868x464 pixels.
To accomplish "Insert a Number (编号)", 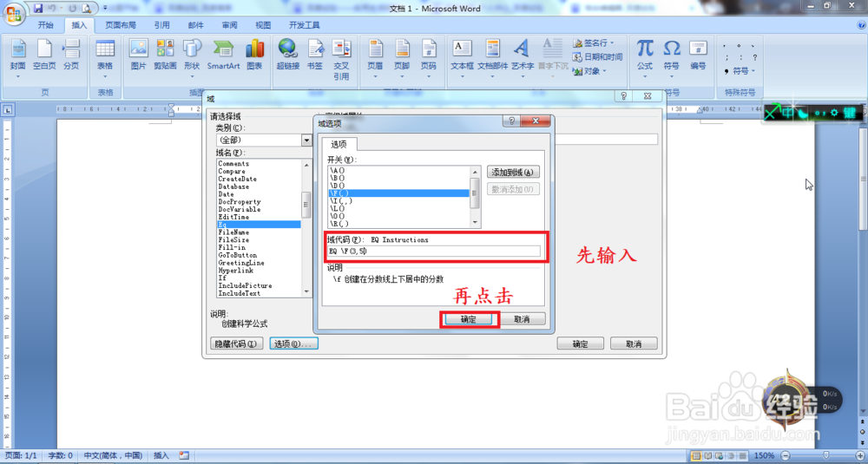I will tap(698, 56).
